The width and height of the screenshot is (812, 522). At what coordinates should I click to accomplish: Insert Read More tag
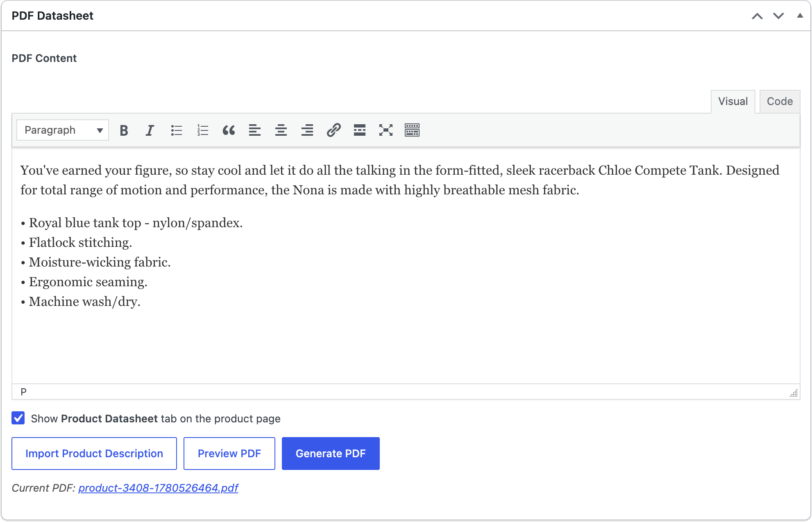[360, 130]
